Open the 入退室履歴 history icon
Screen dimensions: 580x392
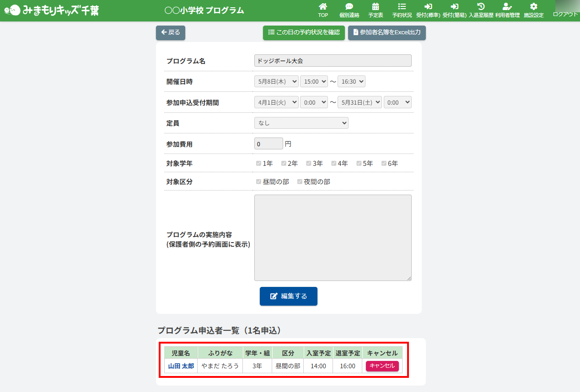(481, 7)
